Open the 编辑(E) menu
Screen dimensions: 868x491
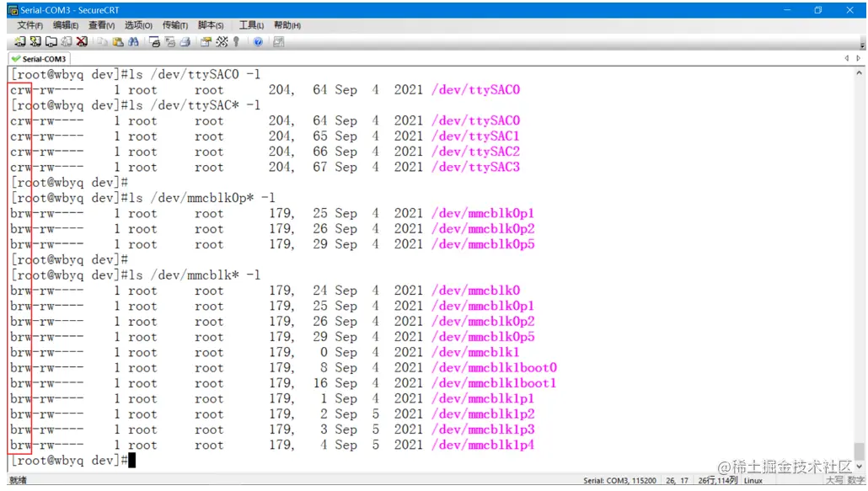tap(66, 25)
